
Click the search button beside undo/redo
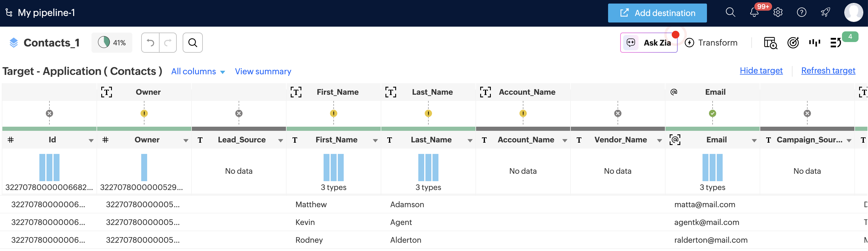[x=193, y=43]
